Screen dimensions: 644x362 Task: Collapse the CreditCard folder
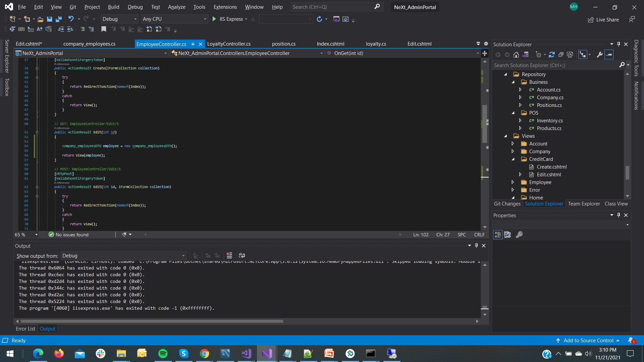coord(514,159)
